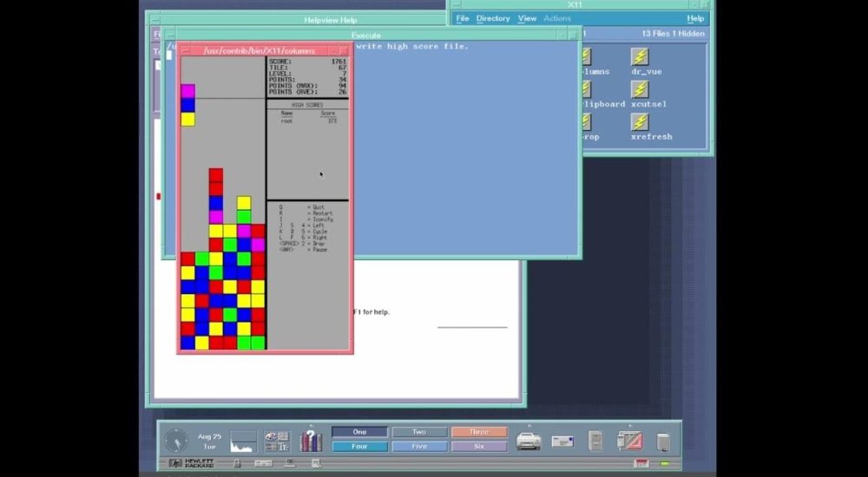
Task: Expand the subpanel arrow above the toolbox
Action: [629, 425]
